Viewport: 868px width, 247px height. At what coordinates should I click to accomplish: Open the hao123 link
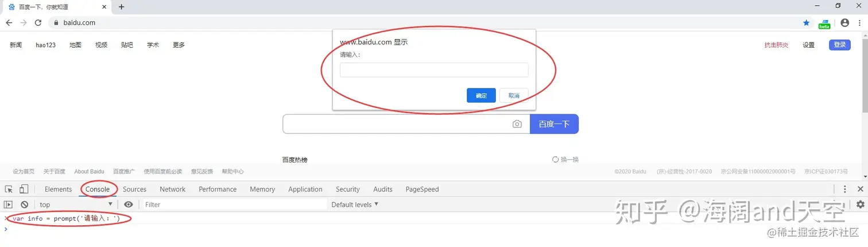pyautogui.click(x=45, y=45)
